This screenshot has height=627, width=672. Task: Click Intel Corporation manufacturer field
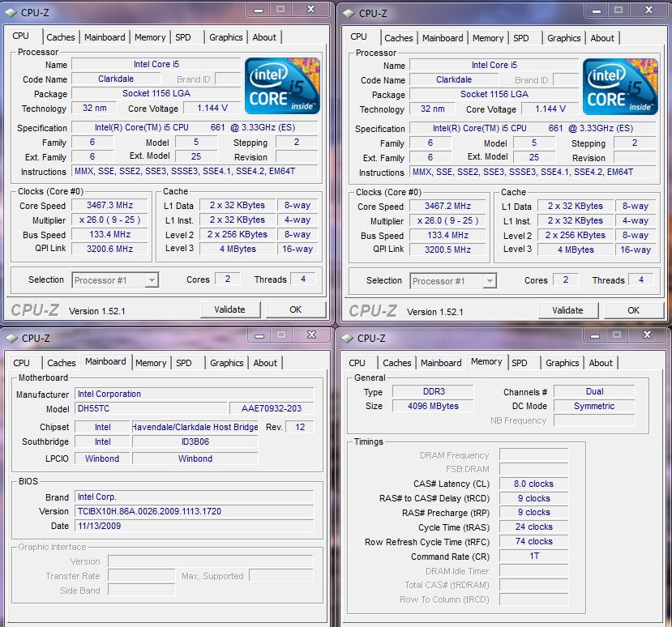(195, 394)
